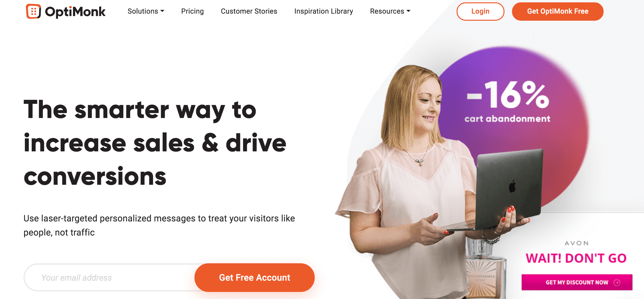The width and height of the screenshot is (644, 299).
Task: Click the Get OptiMonk Free button
Action: click(x=558, y=11)
